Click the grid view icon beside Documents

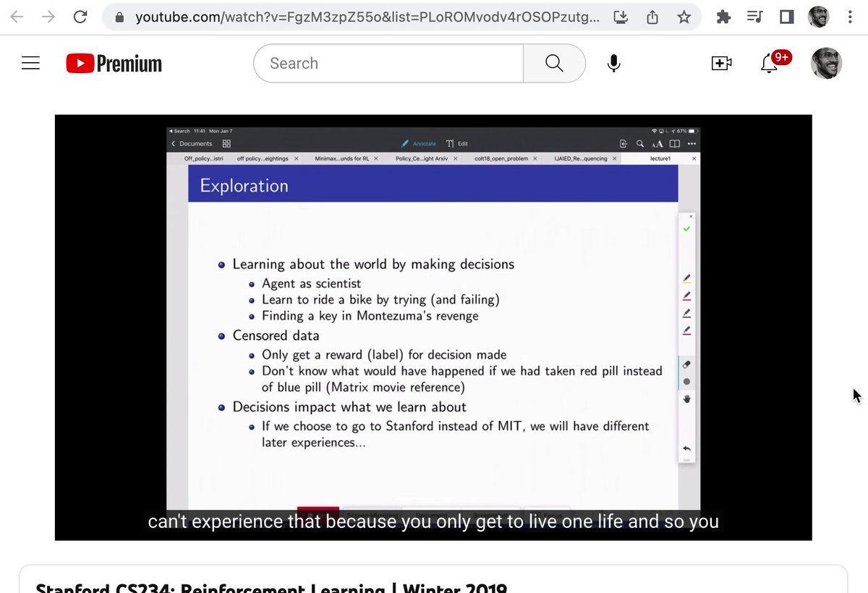[x=226, y=144]
